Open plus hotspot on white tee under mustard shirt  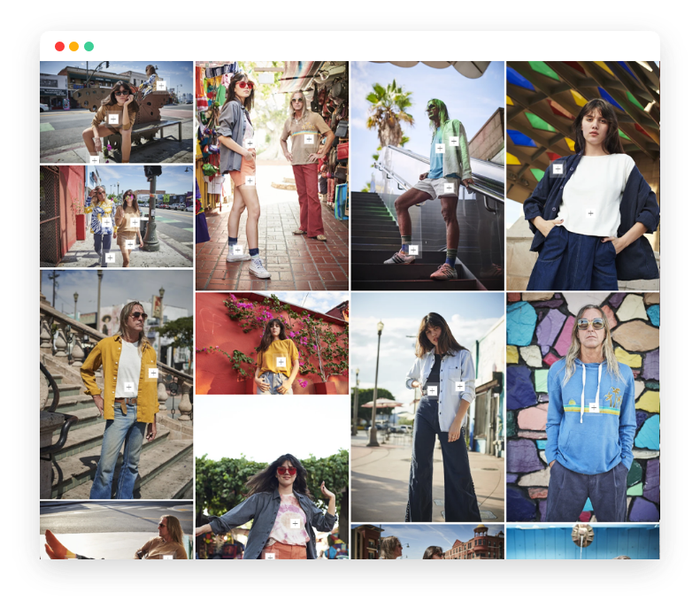[129, 387]
